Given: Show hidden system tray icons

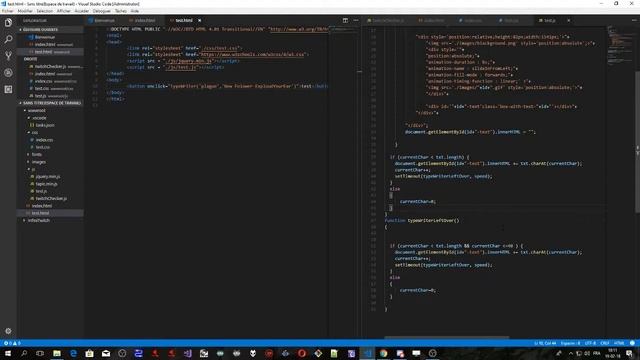Looking at the screenshot, I should tap(571, 353).
